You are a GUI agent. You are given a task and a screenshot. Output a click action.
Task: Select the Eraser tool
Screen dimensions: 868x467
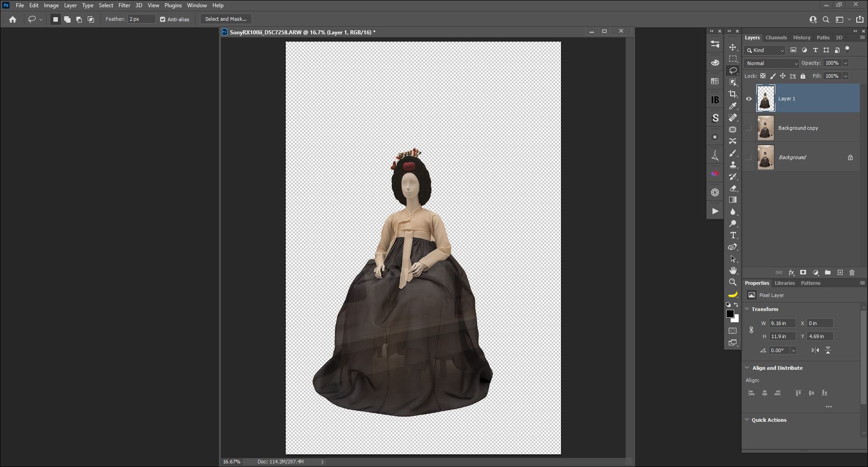[x=732, y=188]
